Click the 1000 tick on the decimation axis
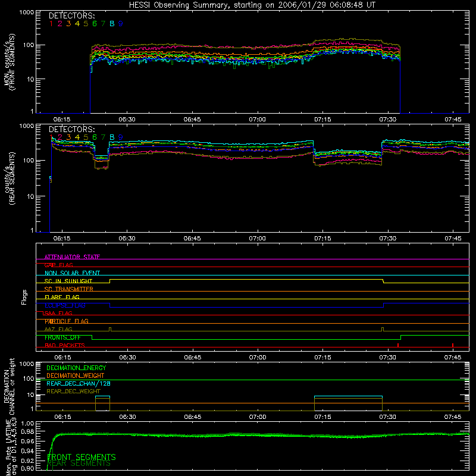This screenshot has height=476, width=476. (26, 364)
